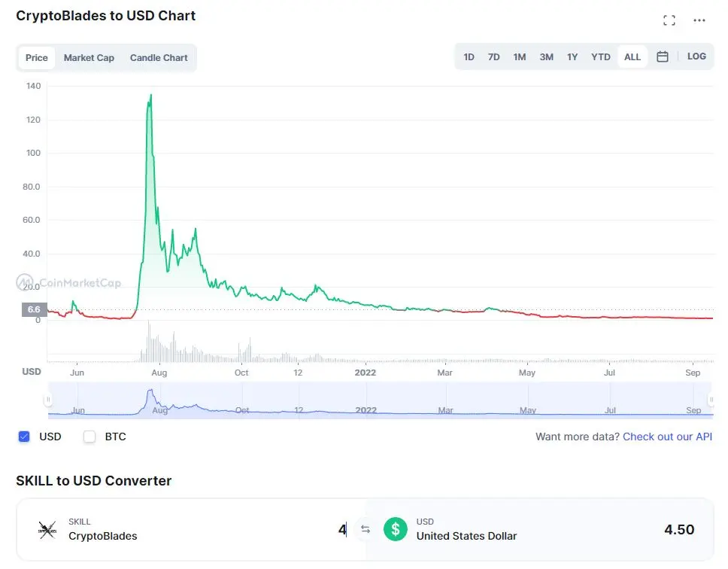
Task: Click the 140 value on the price axis
Action: point(33,86)
